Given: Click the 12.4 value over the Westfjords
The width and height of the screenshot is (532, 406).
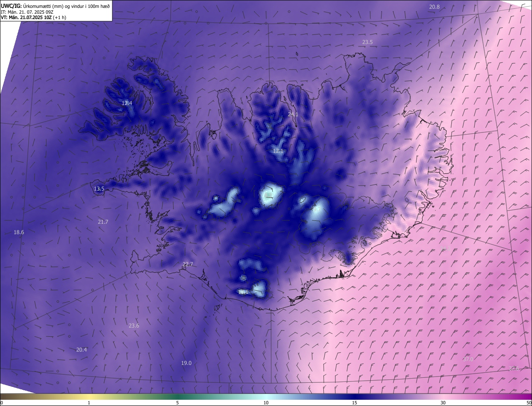Looking at the screenshot, I should 127,103.
